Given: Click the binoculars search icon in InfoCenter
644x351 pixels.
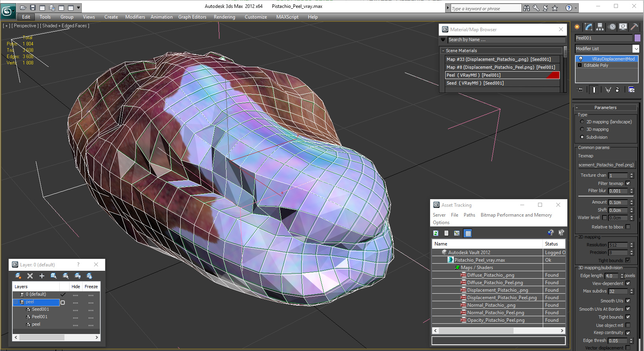Looking at the screenshot, I should coord(526,8).
